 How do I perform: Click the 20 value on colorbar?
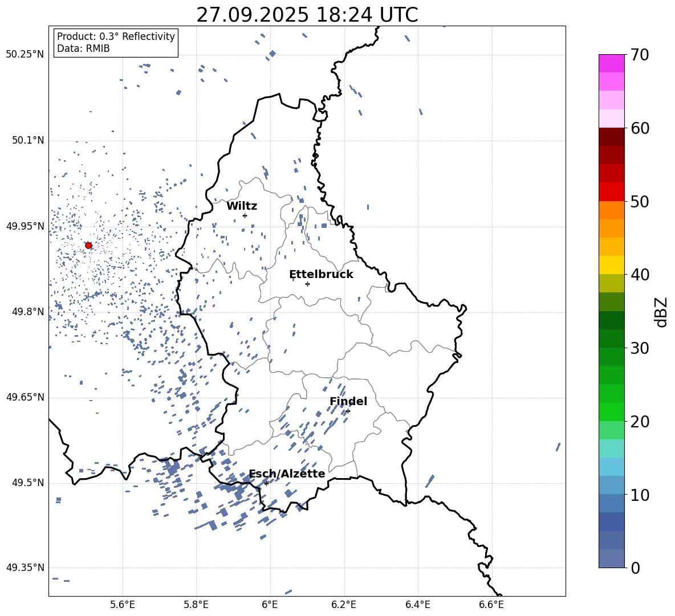pyautogui.click(x=639, y=421)
